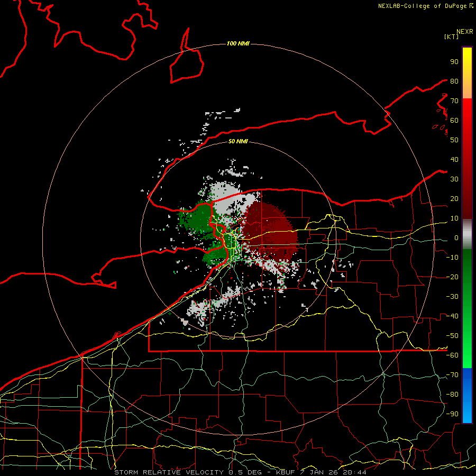Click the KBUF station identifier in the caption
The image size is (476, 476).
(286, 472)
